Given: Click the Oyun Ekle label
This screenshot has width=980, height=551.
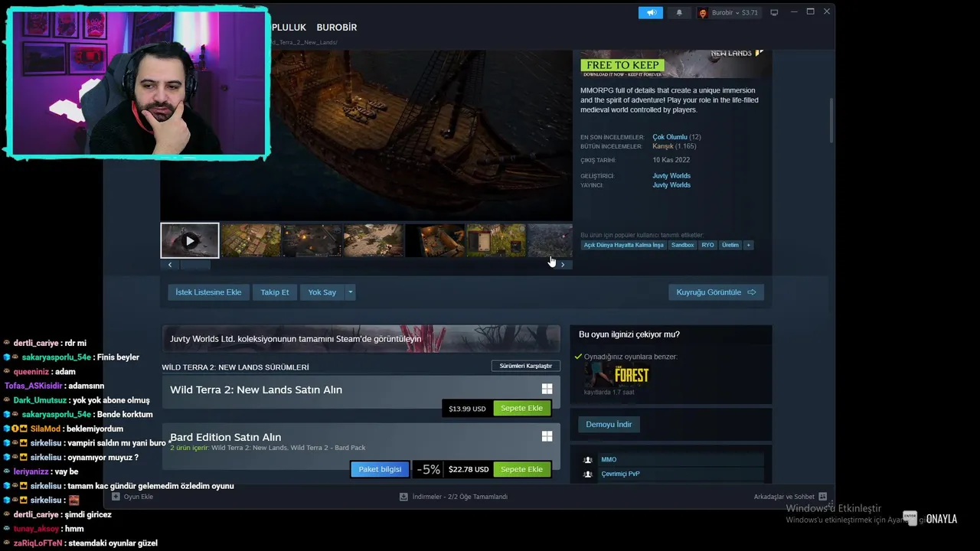Looking at the screenshot, I should coord(139,497).
